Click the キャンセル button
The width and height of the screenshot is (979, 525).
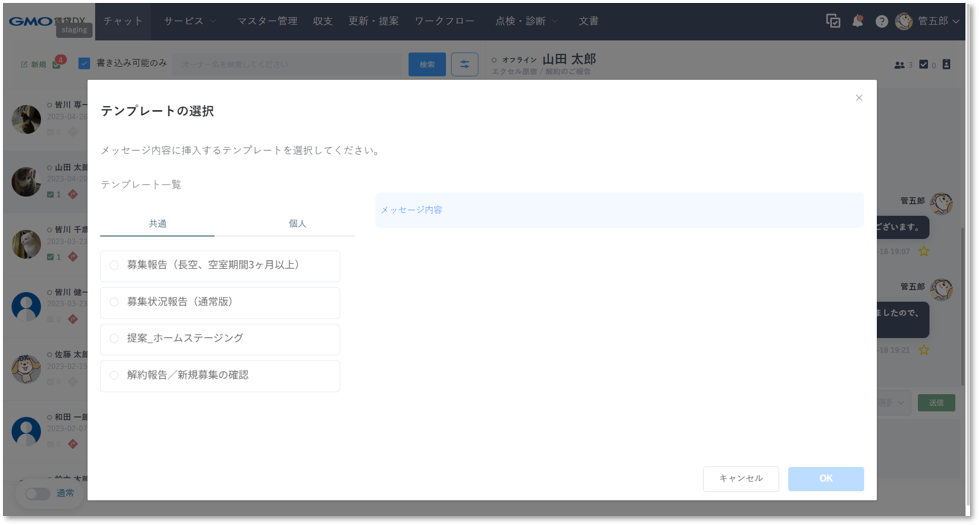(x=740, y=479)
